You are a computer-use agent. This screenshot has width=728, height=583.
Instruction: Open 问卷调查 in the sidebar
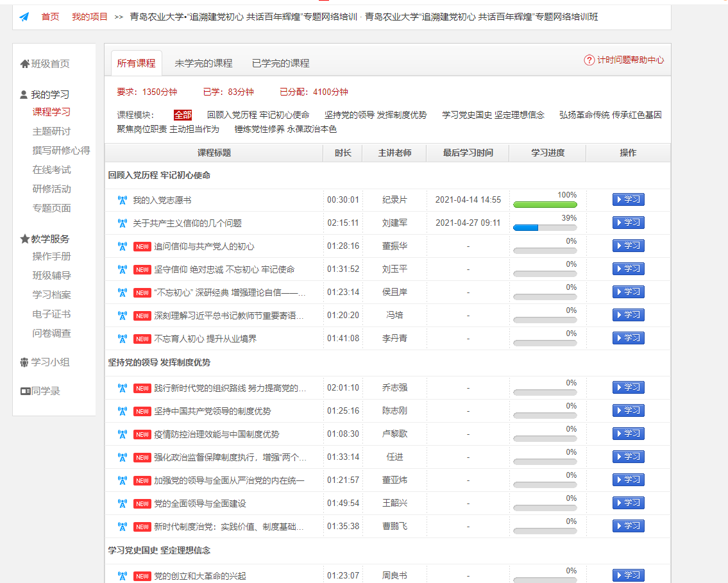(51, 334)
